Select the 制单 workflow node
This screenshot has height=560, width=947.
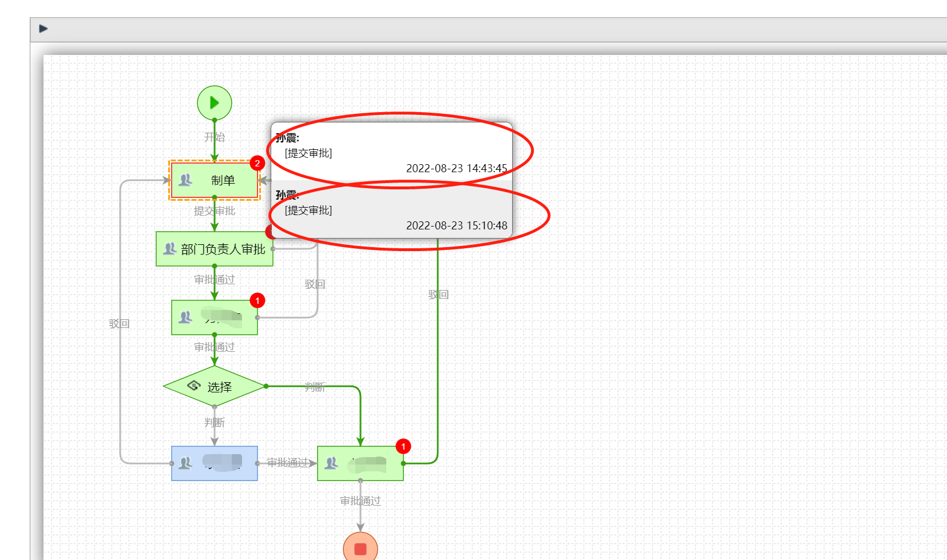(215, 180)
